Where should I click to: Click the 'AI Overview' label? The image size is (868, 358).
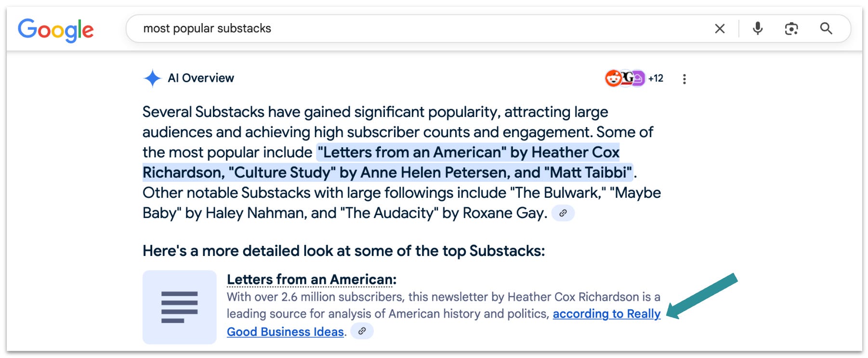[x=201, y=78]
